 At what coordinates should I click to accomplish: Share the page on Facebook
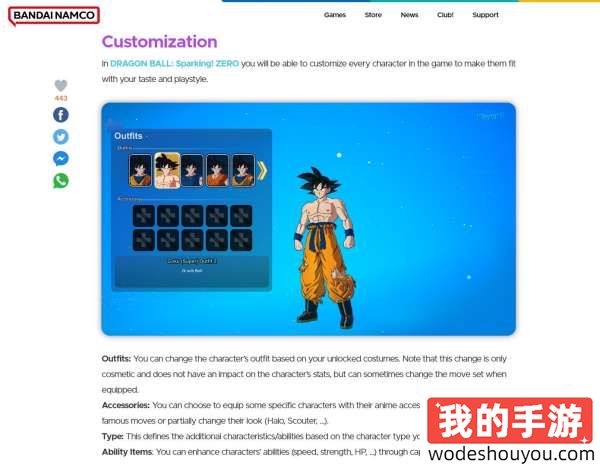(61, 114)
